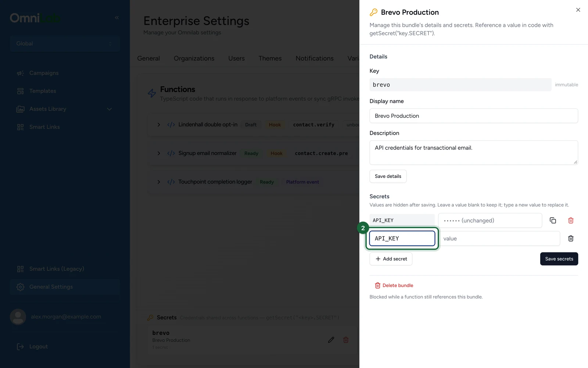Open General Settings in the sidebar
Viewport: 588px width, 368px height.
point(65,287)
